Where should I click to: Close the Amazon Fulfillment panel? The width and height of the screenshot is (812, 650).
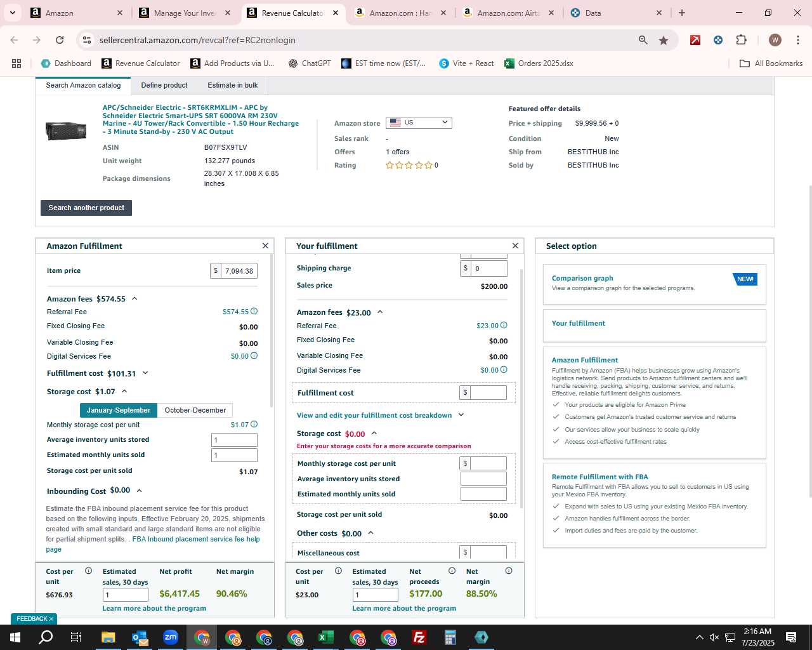pyautogui.click(x=265, y=246)
